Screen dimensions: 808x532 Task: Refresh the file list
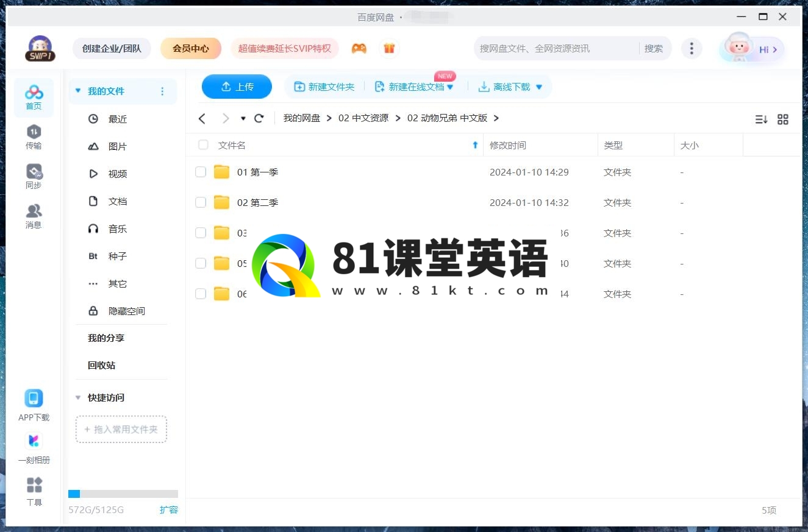coord(259,118)
